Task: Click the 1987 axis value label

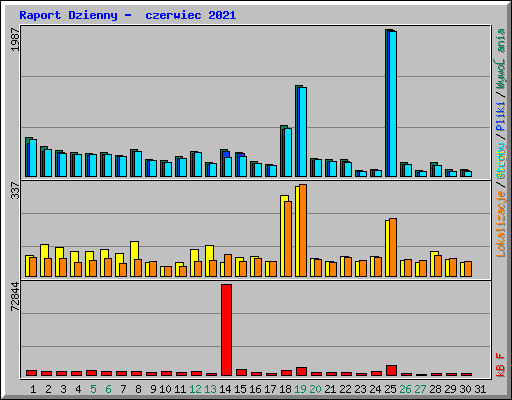Action: tap(15, 40)
